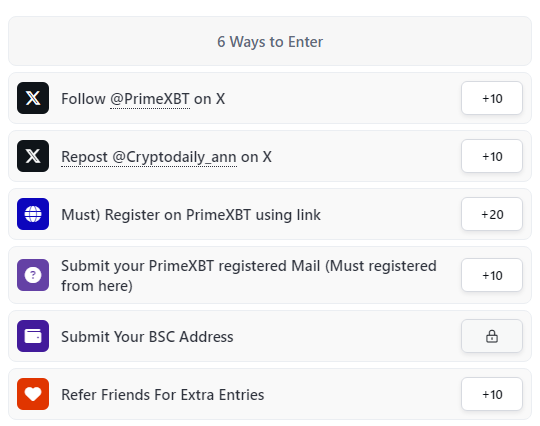The height and width of the screenshot is (426, 540).
Task: Click the 6 Ways to Enter header
Action: (x=270, y=41)
